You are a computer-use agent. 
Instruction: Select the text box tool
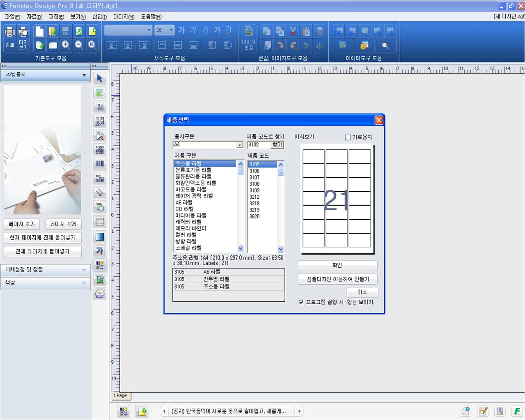pyautogui.click(x=100, y=107)
